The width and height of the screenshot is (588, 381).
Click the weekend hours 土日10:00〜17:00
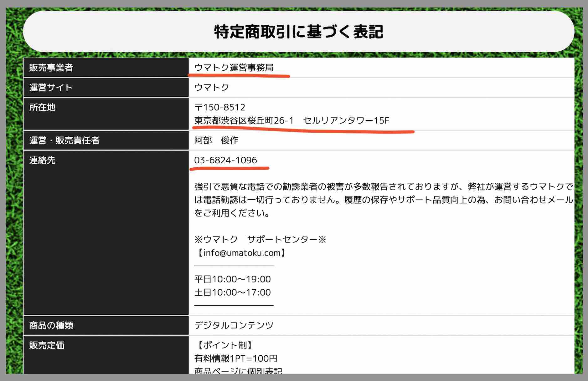point(232,292)
